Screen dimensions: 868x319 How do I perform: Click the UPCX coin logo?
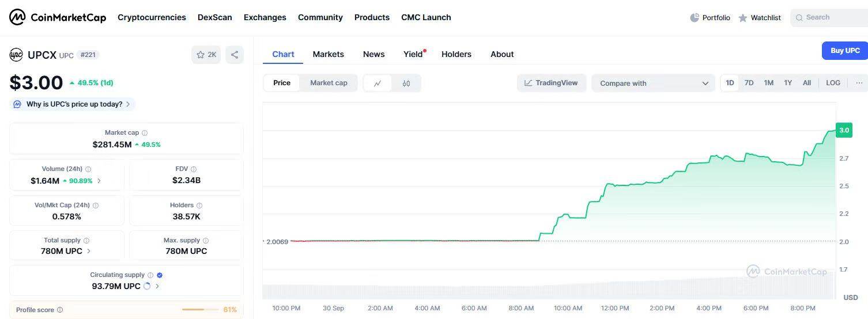pyautogui.click(x=16, y=55)
